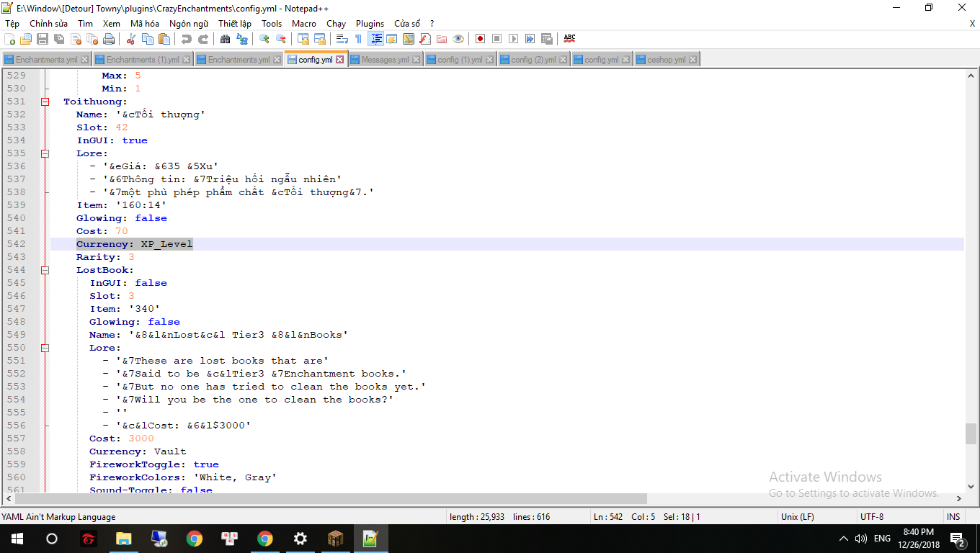Collapse the Lore block at line 535

[x=45, y=153]
